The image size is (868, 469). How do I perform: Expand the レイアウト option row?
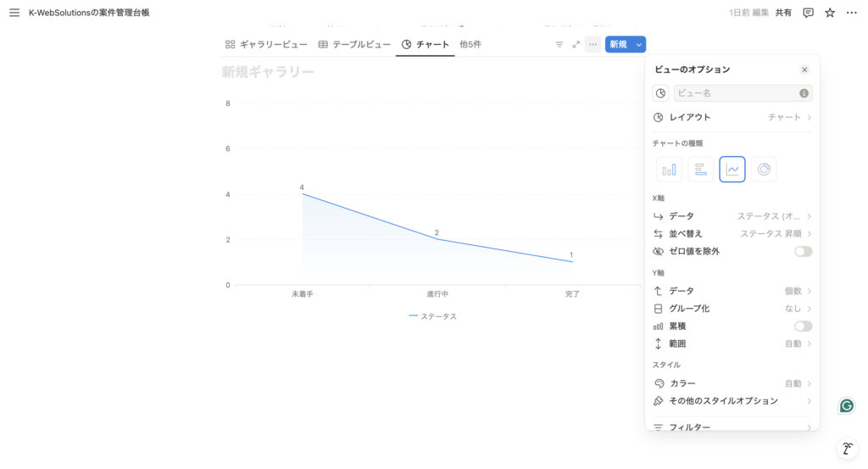732,117
